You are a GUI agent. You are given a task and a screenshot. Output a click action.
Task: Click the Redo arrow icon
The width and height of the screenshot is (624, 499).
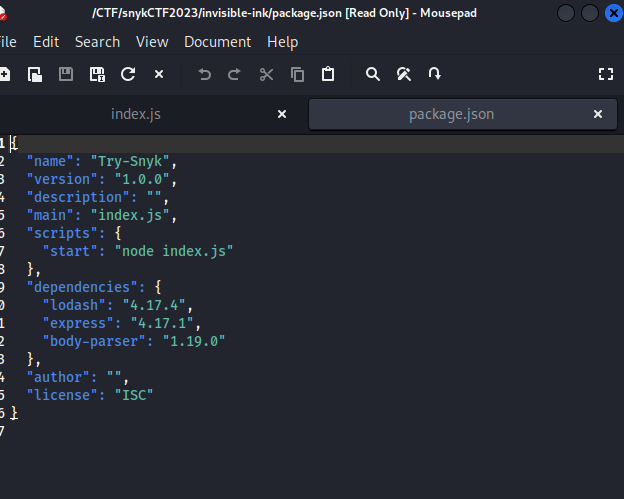click(235, 74)
